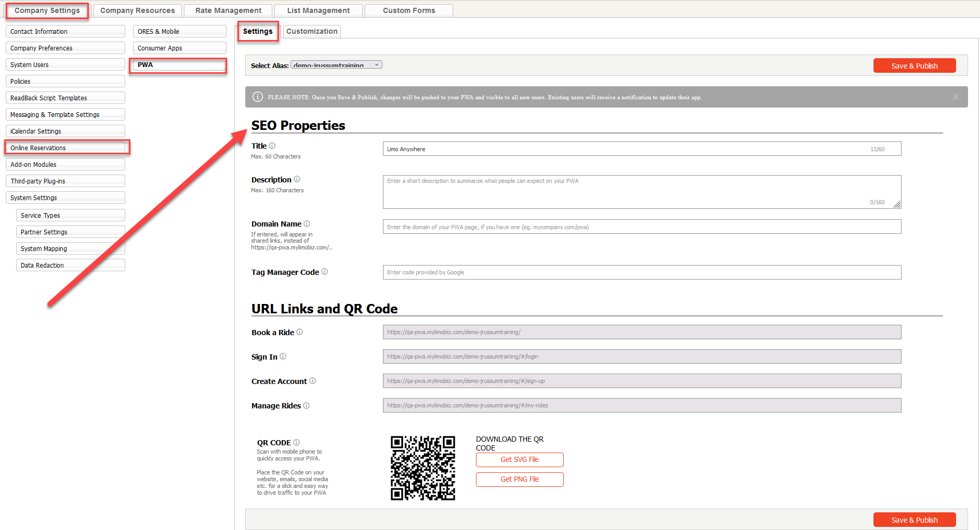Click the info icon beside Book a Ride
The image size is (980, 530).
299,332
